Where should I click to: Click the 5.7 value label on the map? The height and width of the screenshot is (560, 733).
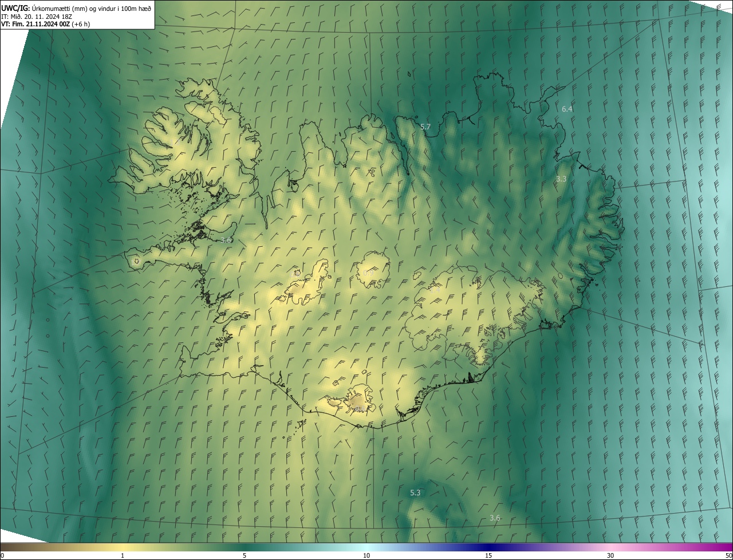[x=425, y=127]
